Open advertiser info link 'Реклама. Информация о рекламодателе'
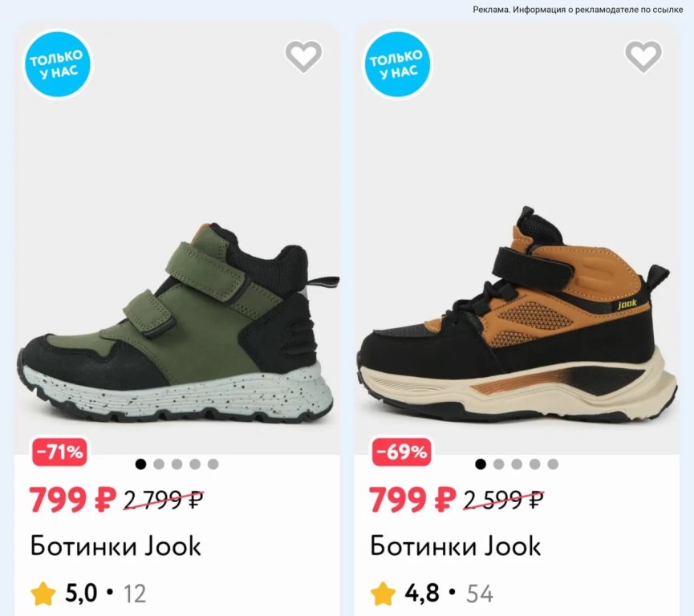694x616 pixels. pyautogui.click(x=578, y=10)
